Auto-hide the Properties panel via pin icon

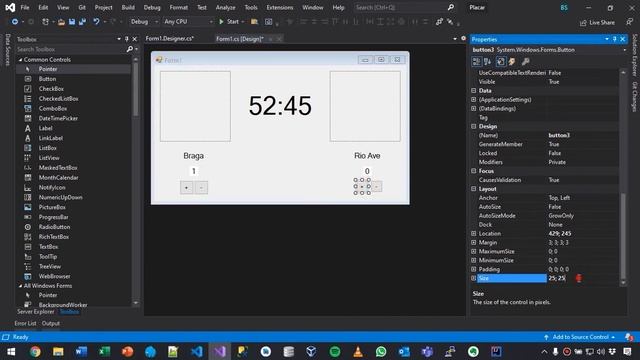(614, 39)
